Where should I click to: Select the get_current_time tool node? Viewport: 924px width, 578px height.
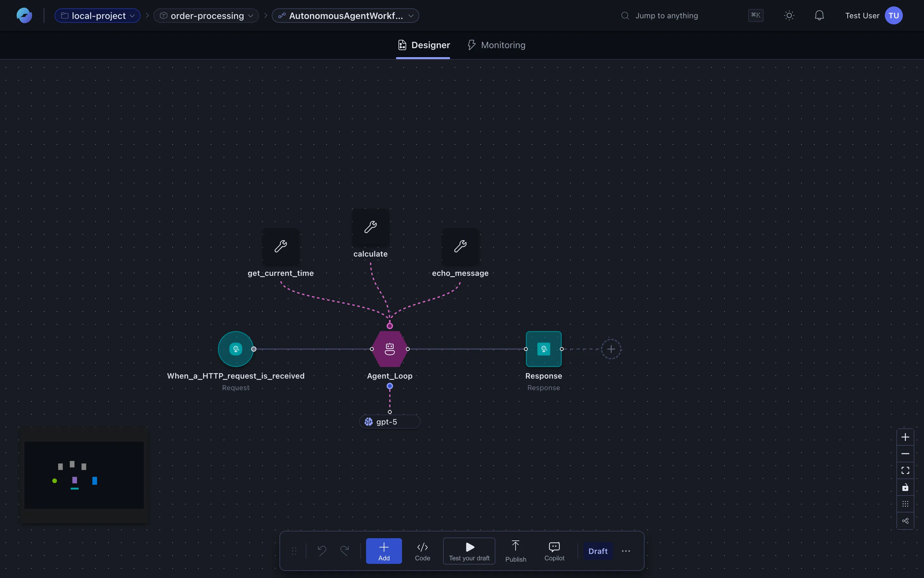(x=281, y=247)
